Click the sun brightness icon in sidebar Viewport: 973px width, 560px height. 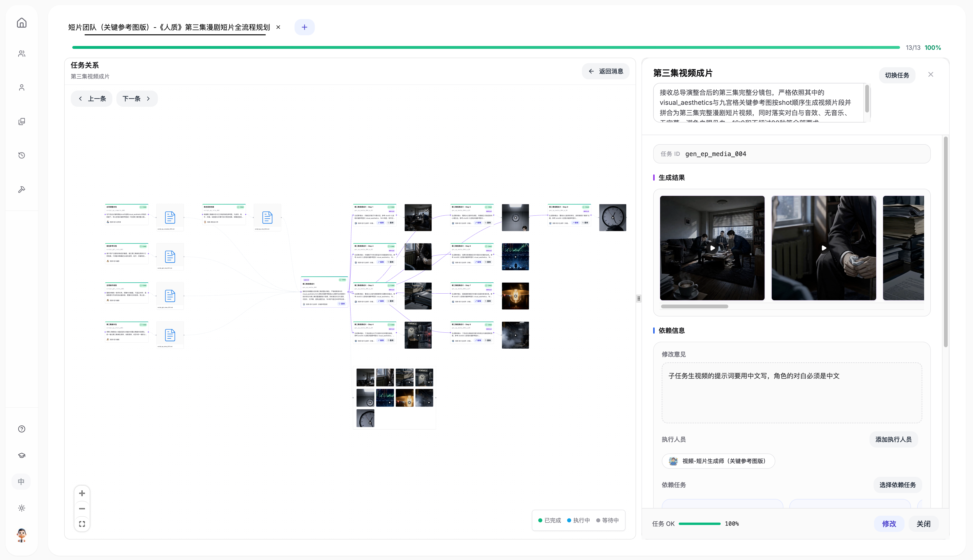click(x=21, y=508)
